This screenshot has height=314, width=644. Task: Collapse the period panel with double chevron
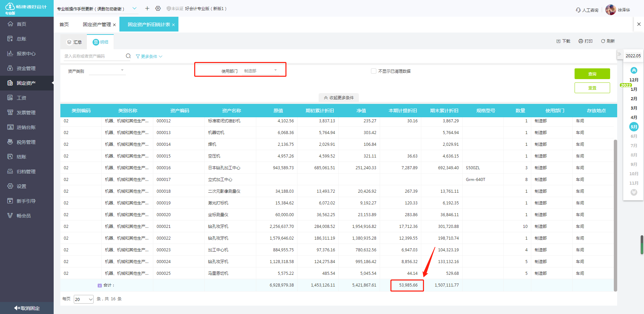619,54
